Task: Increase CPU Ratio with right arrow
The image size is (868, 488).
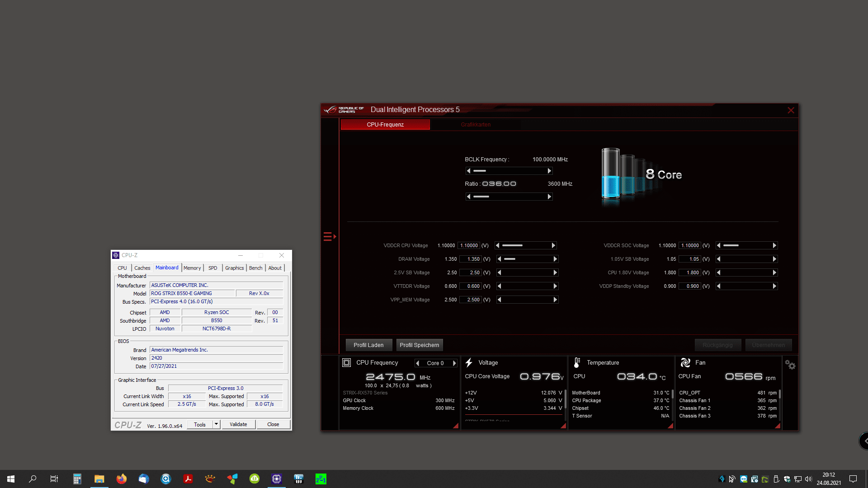Action: pyautogui.click(x=549, y=197)
